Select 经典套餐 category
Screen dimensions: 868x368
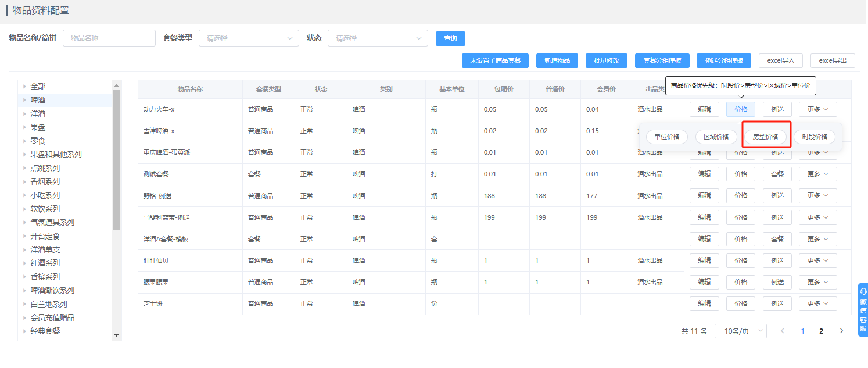(45, 331)
